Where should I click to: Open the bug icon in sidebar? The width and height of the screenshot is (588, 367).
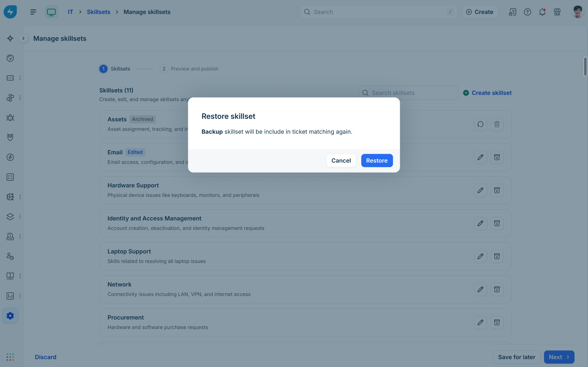coord(10,118)
